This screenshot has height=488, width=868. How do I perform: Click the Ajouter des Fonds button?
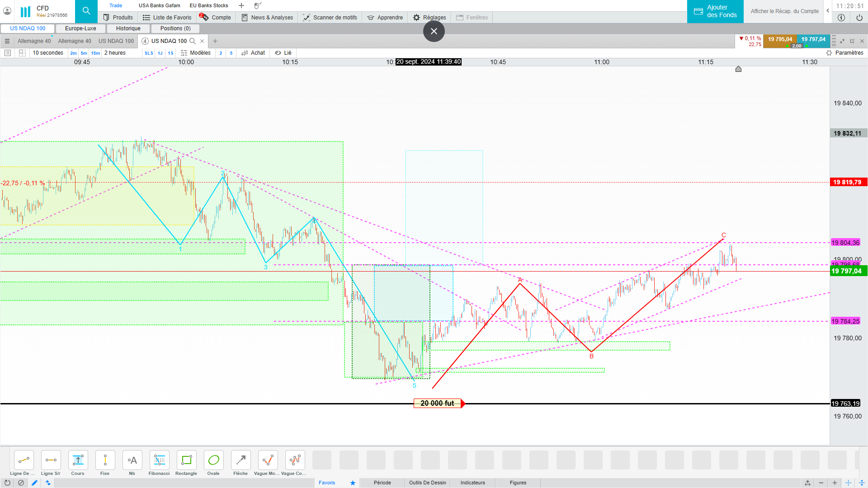715,11
